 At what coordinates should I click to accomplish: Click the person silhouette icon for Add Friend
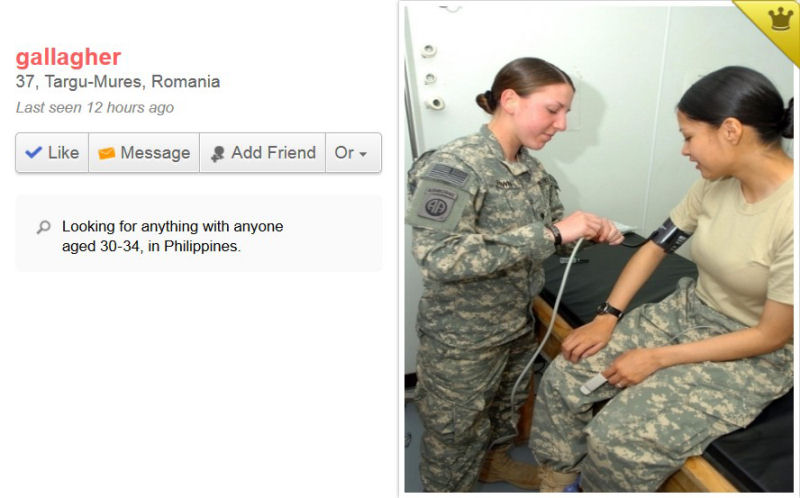[218, 154]
